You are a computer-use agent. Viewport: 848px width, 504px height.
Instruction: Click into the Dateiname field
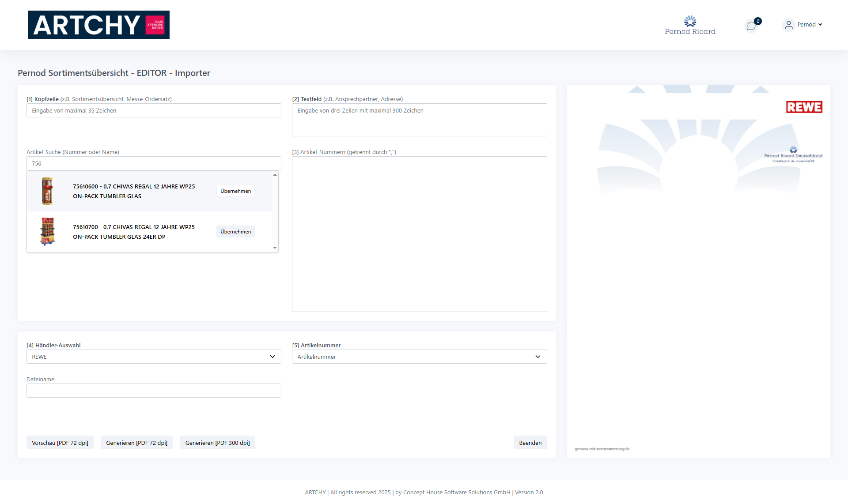click(x=154, y=391)
